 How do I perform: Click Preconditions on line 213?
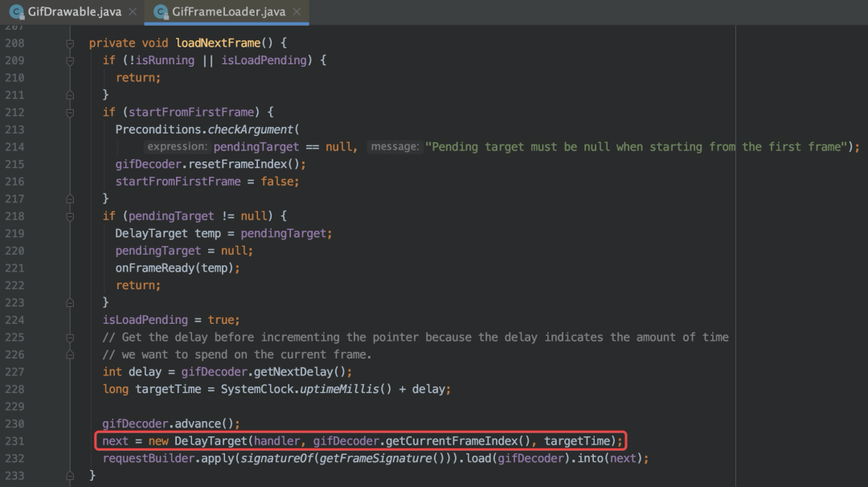click(x=158, y=129)
